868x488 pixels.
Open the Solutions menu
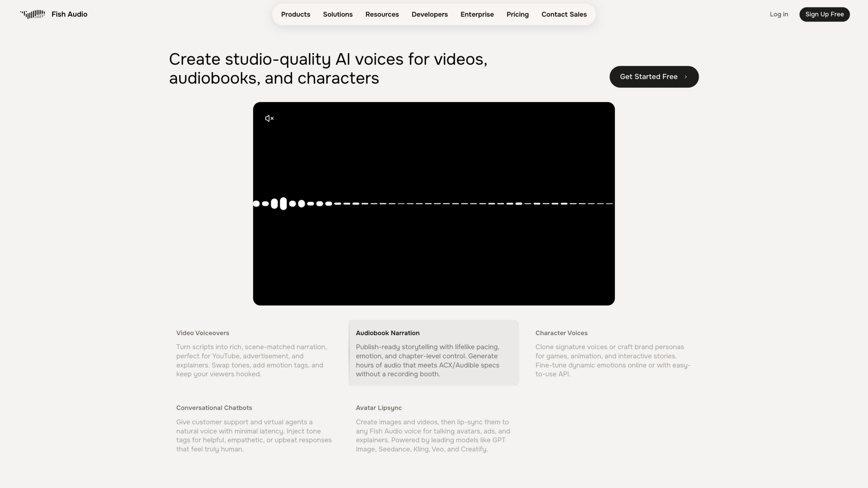point(338,14)
